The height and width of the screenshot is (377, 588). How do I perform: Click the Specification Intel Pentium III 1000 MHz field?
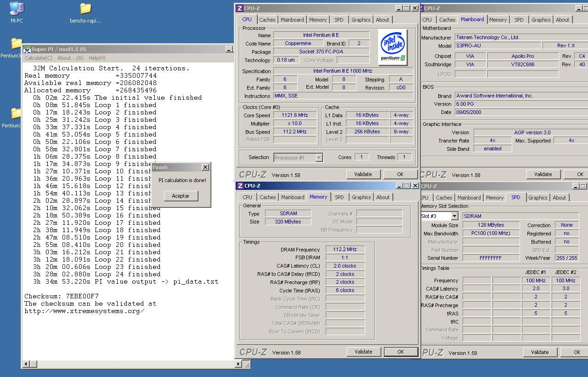coord(343,71)
